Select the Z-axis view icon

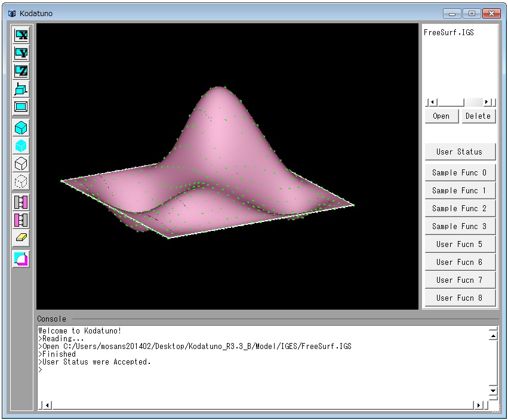coord(21,71)
